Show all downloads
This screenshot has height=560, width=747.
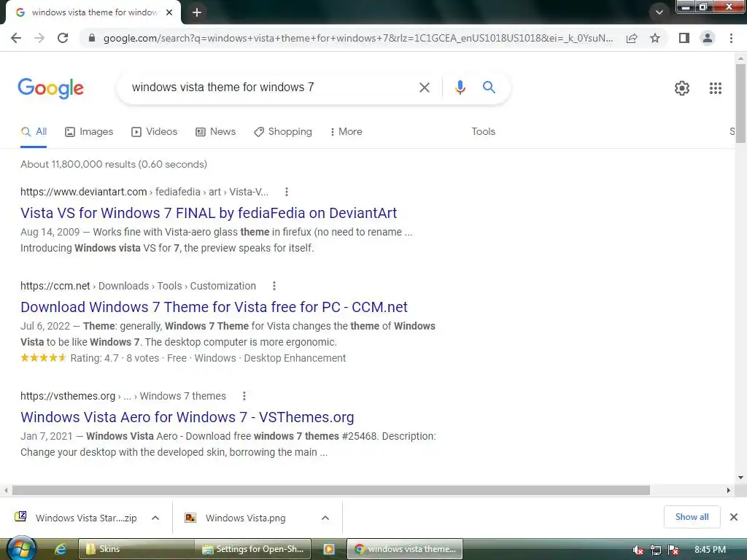tap(692, 517)
